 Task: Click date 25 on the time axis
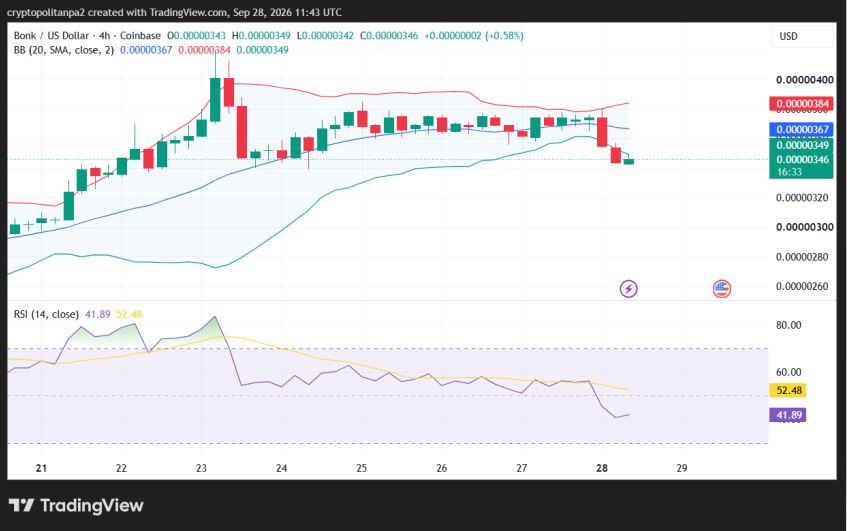click(361, 468)
